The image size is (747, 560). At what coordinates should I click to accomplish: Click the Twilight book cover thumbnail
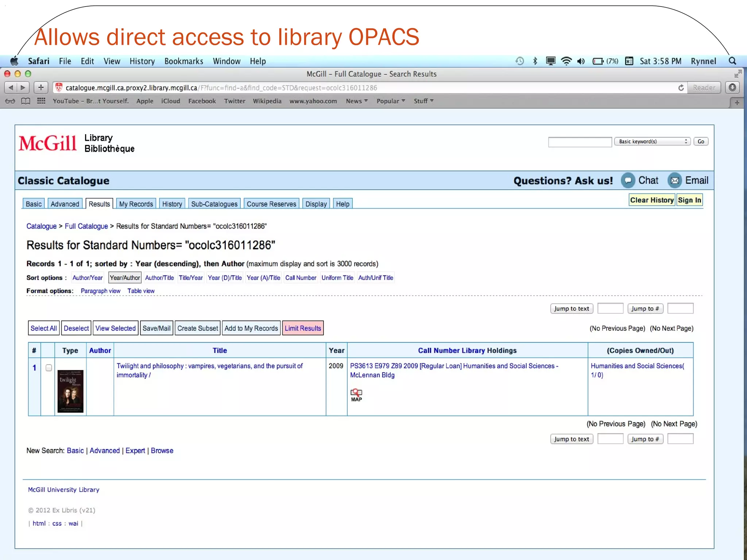pyautogui.click(x=70, y=391)
